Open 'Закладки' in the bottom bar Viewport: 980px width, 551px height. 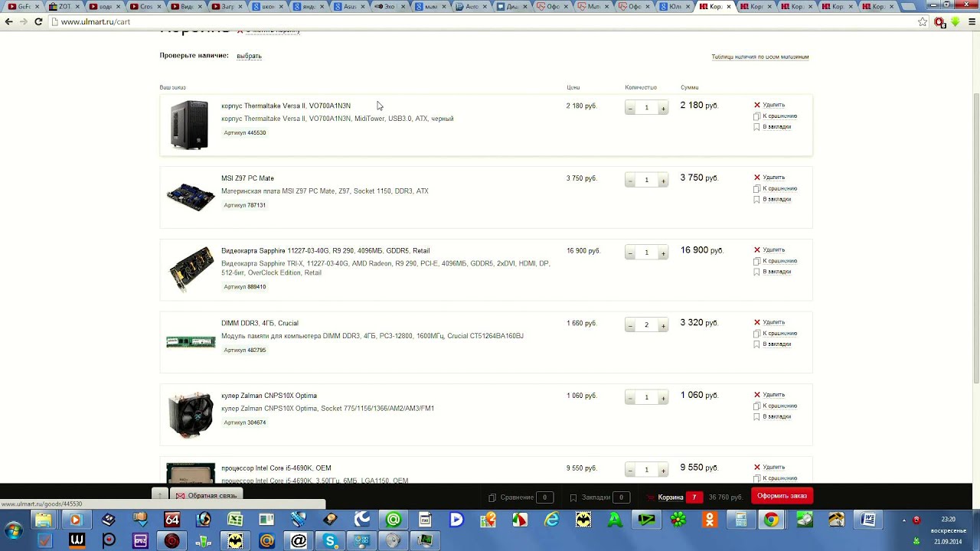pyautogui.click(x=599, y=497)
